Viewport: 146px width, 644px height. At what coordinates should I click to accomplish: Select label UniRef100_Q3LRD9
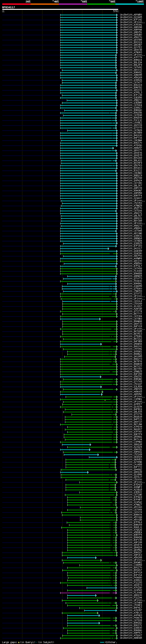pos(131,387)
